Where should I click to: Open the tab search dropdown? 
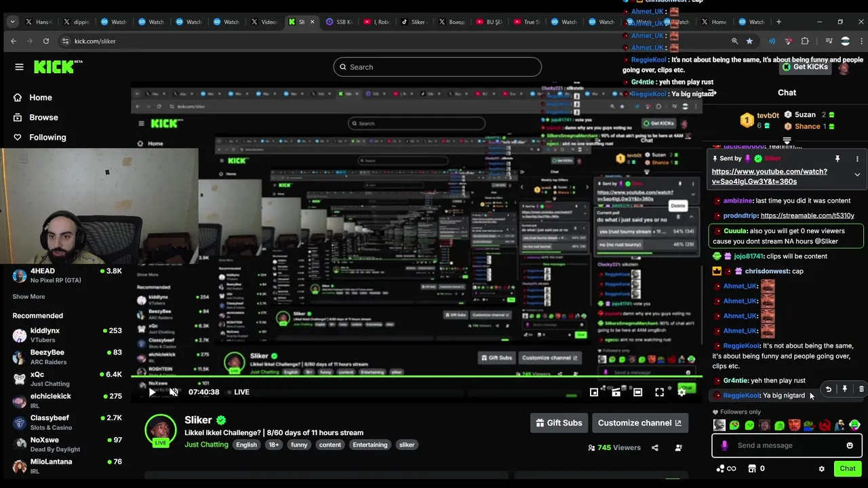point(12,22)
